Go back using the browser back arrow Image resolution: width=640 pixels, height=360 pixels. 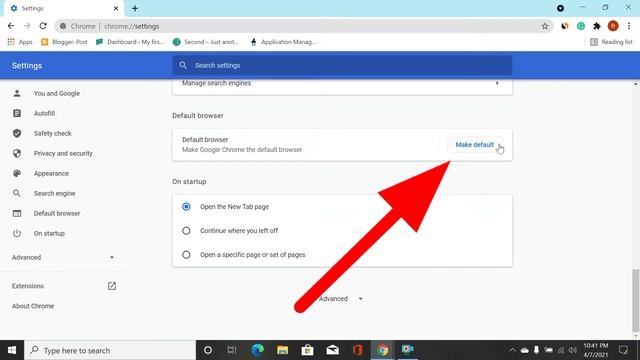point(11,26)
